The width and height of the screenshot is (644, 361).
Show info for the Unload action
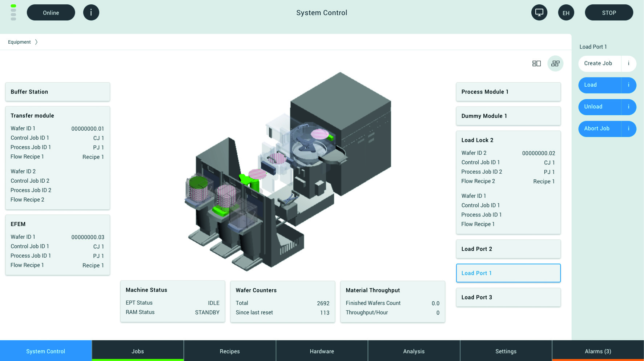(628, 107)
